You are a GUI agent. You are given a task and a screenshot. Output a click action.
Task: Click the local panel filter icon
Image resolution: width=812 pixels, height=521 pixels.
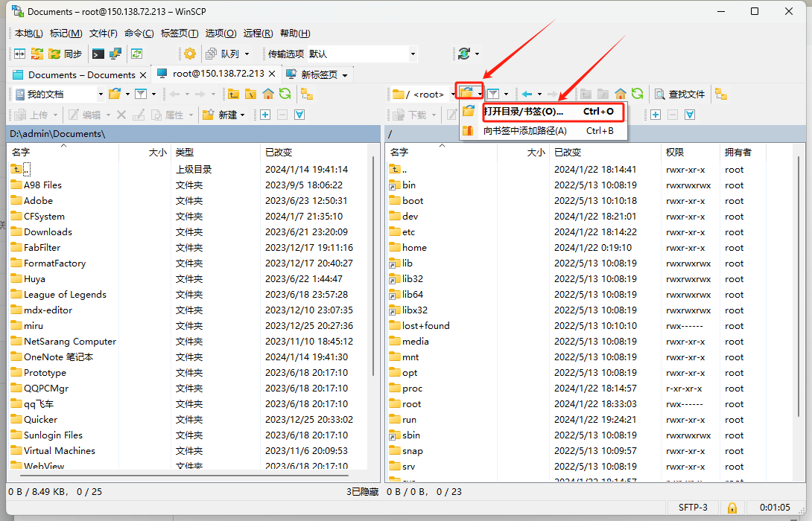click(141, 95)
